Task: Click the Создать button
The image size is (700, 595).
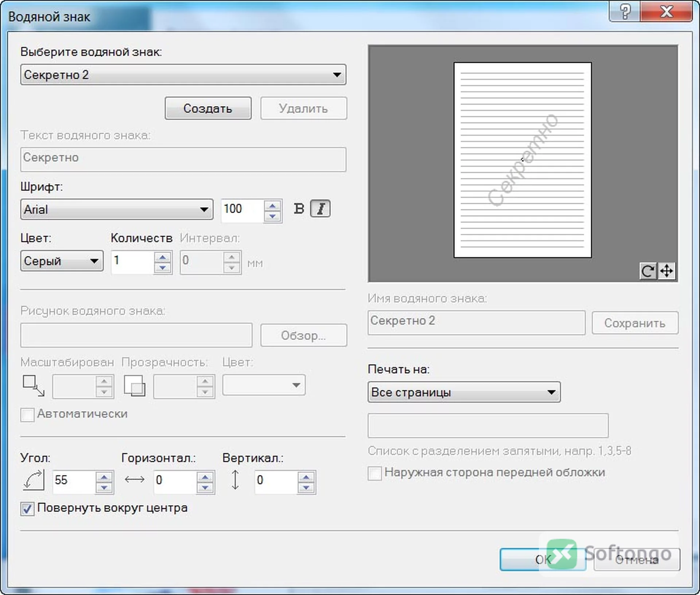Action: (208, 108)
